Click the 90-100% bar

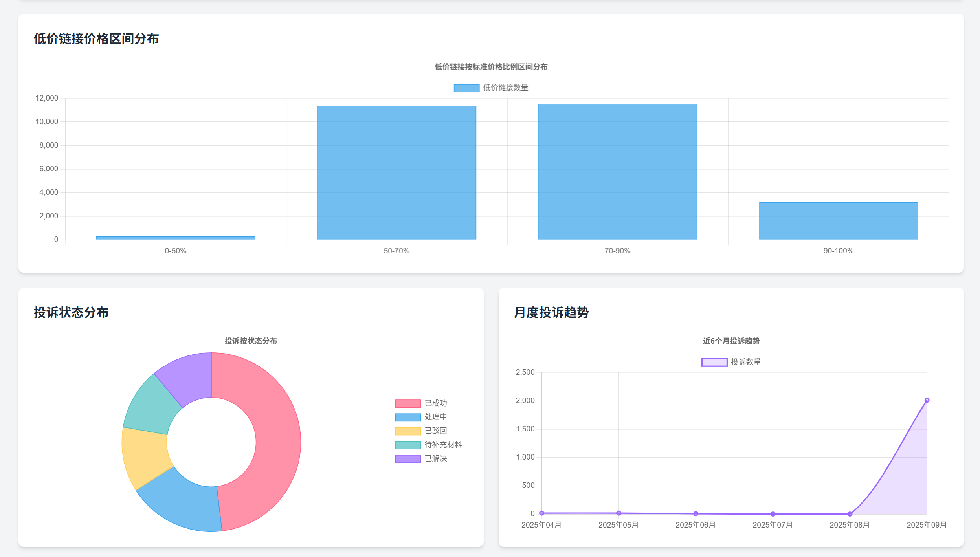point(838,221)
